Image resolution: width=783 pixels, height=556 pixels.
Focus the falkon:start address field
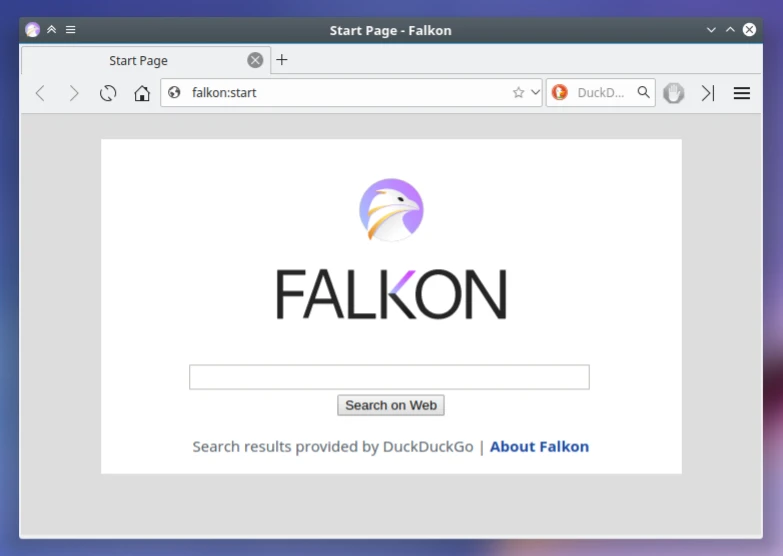coord(350,92)
